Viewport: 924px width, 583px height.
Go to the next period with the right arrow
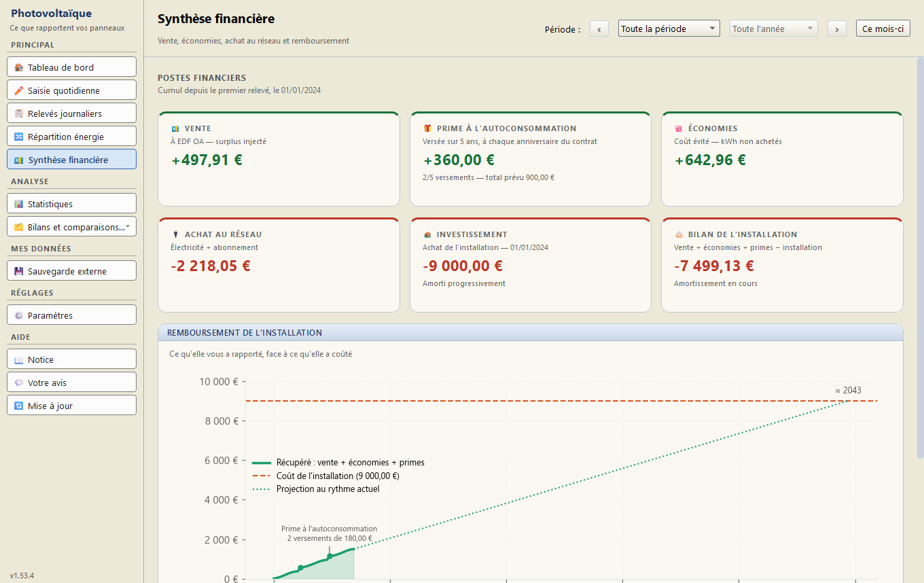[x=837, y=29]
